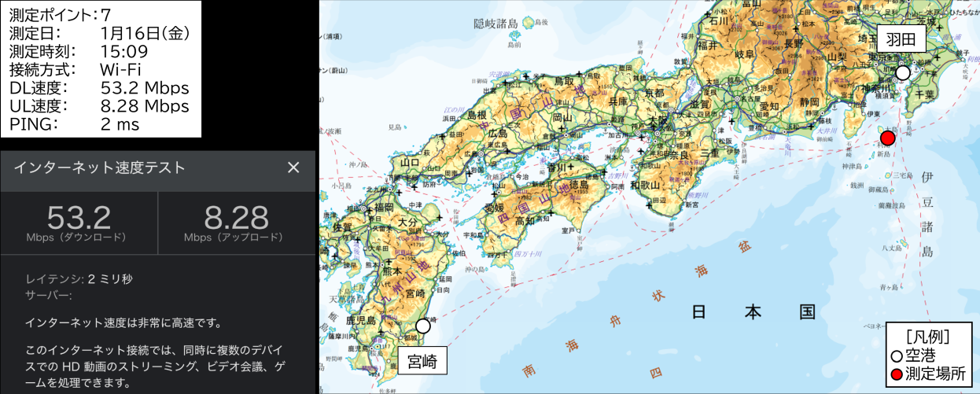
Task: Click the Haneda airport circle marker
Action: pyautogui.click(x=903, y=72)
